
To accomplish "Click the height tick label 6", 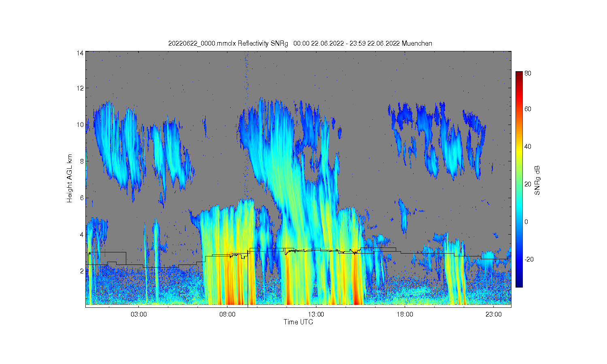I will tap(82, 198).
